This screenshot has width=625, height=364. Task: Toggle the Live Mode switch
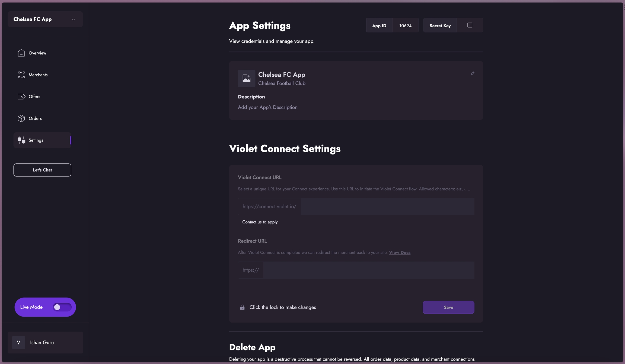pyautogui.click(x=62, y=307)
